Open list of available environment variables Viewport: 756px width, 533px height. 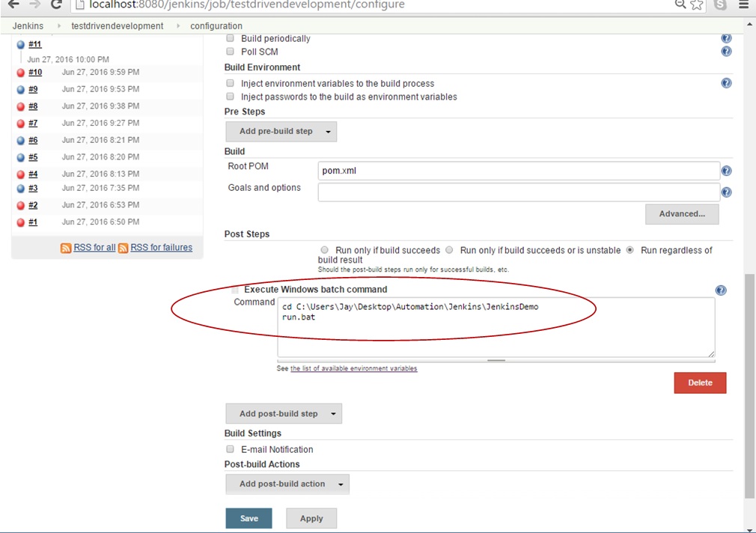353,368
